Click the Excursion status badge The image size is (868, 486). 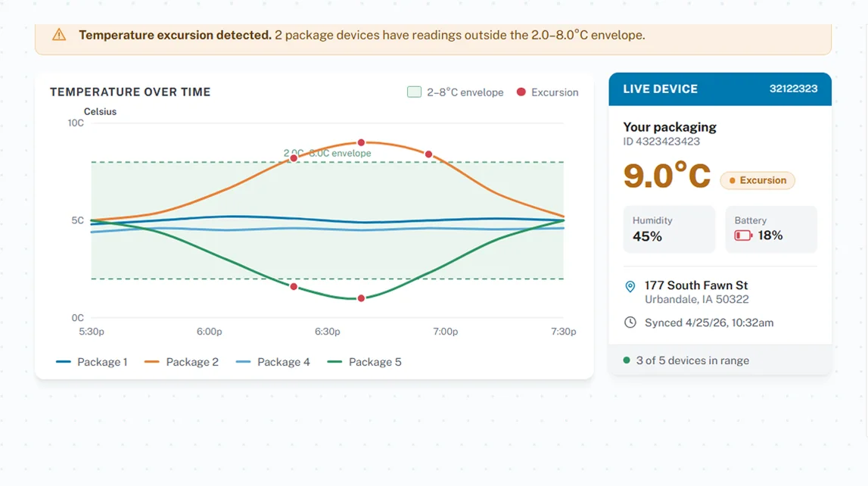[758, 180]
